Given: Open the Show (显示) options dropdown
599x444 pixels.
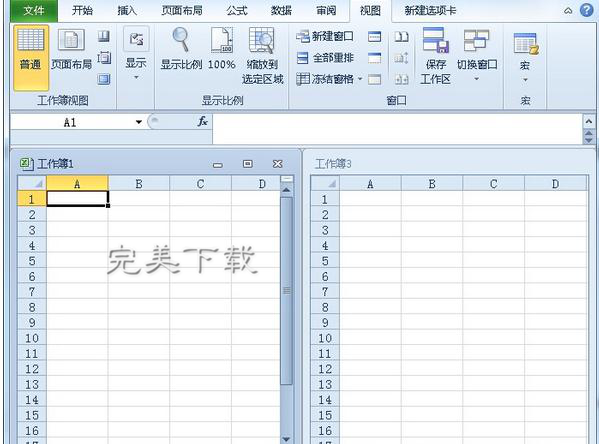Looking at the screenshot, I should [x=136, y=53].
